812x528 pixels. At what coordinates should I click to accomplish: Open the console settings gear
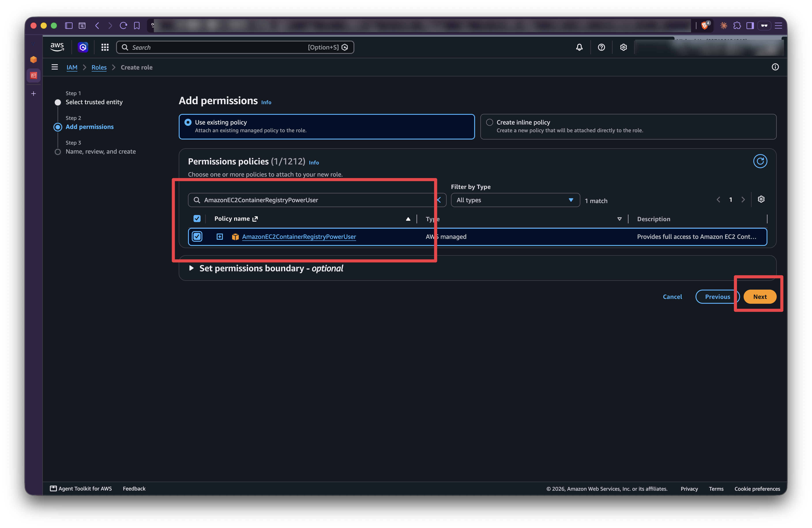623,47
